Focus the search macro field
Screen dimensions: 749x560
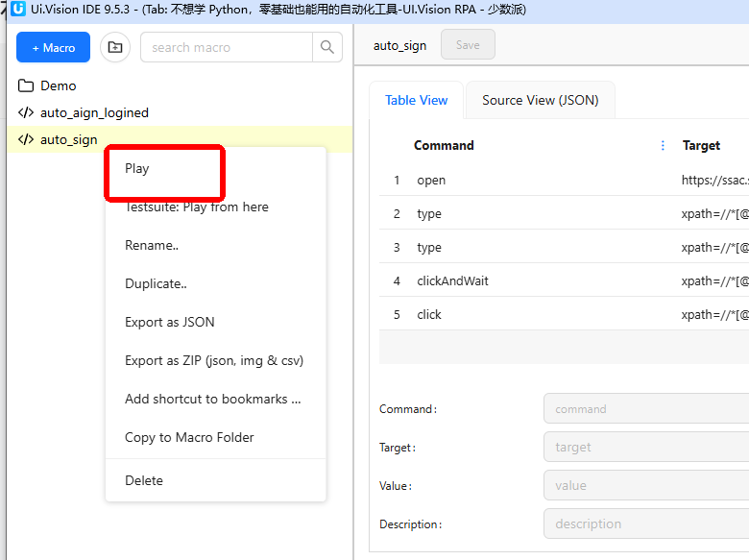pyautogui.click(x=227, y=47)
